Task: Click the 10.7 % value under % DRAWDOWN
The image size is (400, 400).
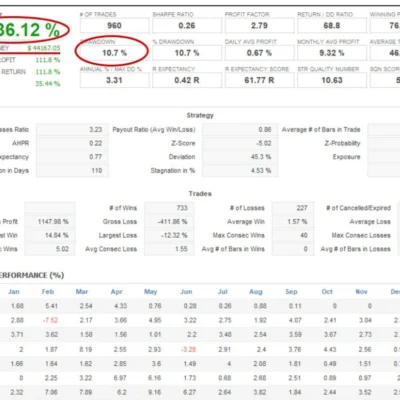Action: tap(187, 53)
